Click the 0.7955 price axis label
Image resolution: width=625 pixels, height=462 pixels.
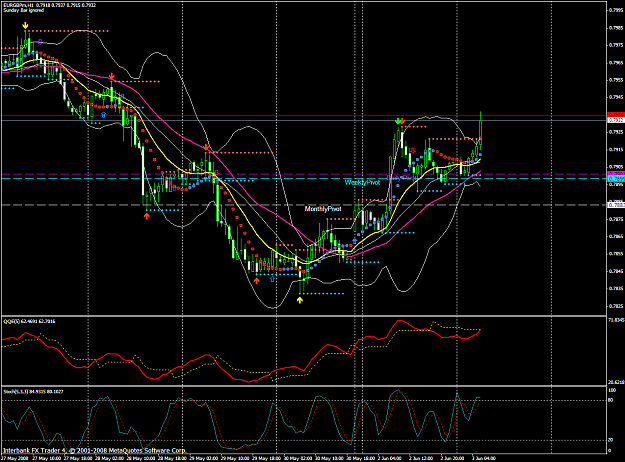click(616, 80)
